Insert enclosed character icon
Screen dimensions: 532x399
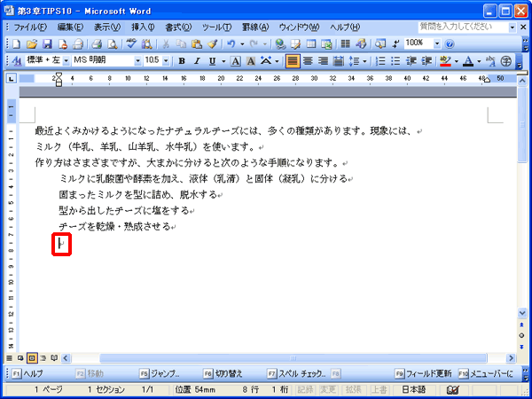506,61
